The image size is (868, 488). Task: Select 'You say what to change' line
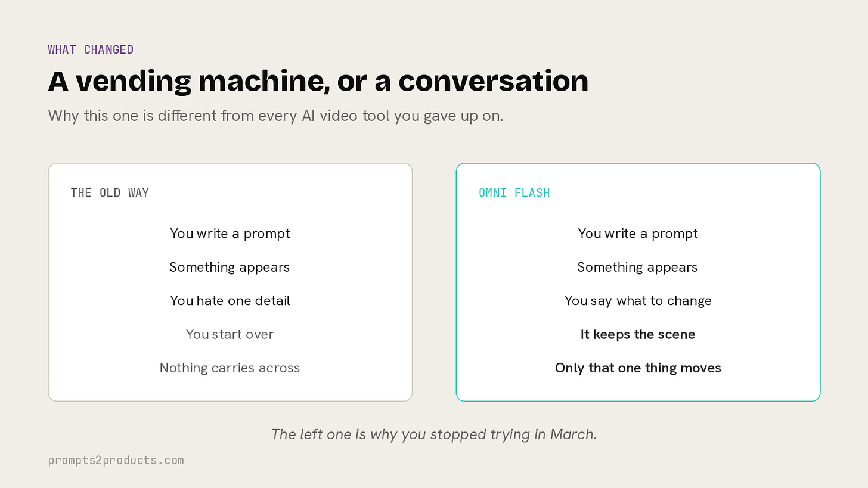pyautogui.click(x=638, y=300)
